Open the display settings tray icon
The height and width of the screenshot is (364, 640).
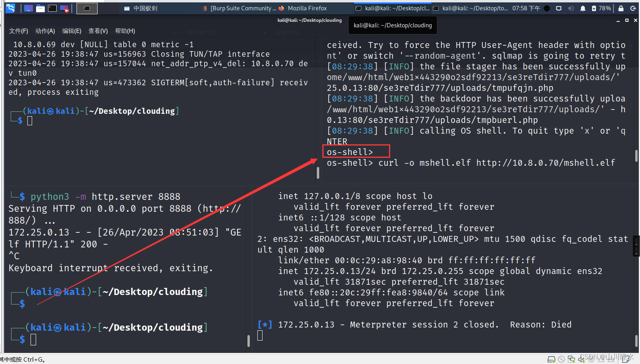(x=559, y=8)
